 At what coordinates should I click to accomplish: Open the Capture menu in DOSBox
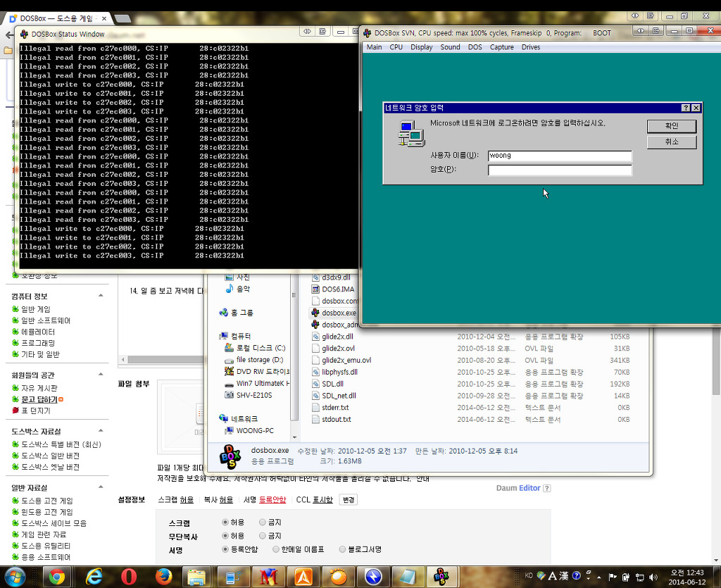(501, 47)
